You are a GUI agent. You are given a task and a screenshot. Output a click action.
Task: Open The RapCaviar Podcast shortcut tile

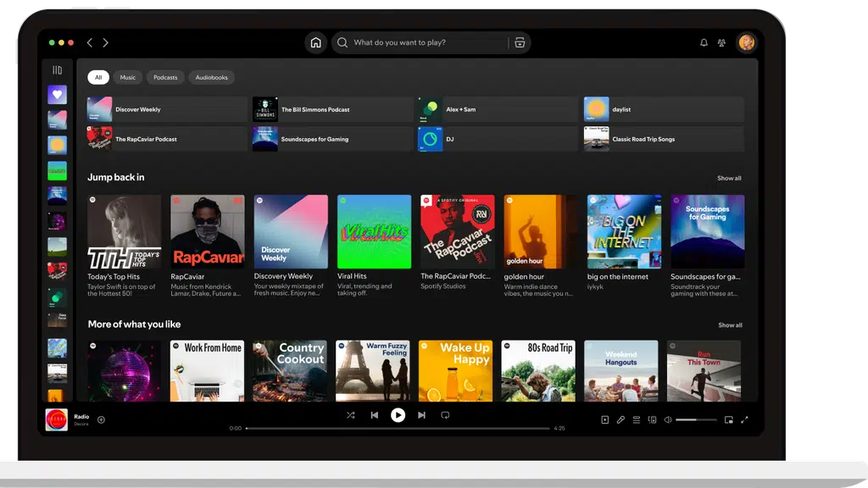167,139
